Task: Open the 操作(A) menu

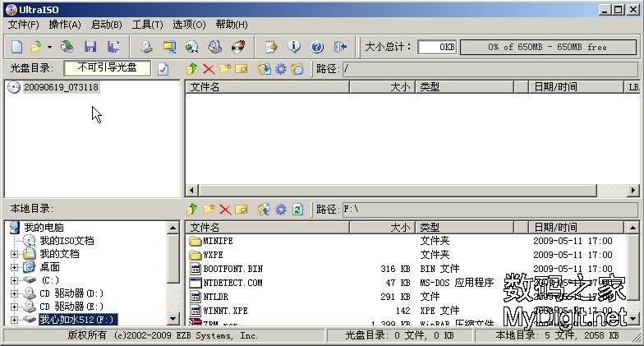Action: (65, 25)
